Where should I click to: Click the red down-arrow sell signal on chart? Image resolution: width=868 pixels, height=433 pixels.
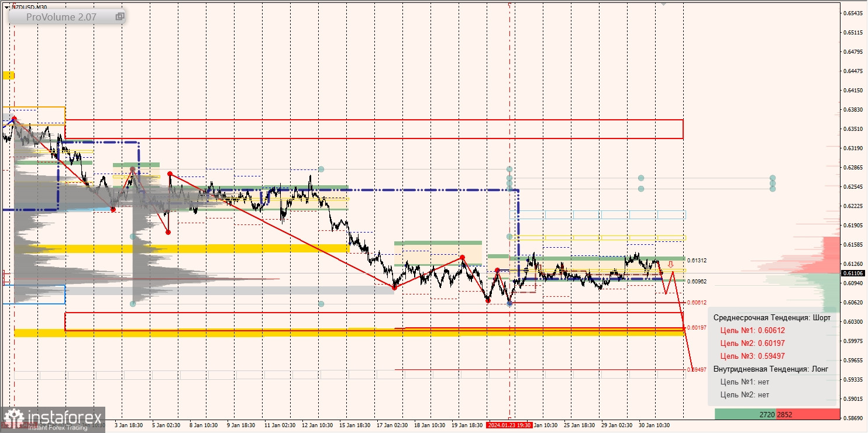(x=670, y=264)
